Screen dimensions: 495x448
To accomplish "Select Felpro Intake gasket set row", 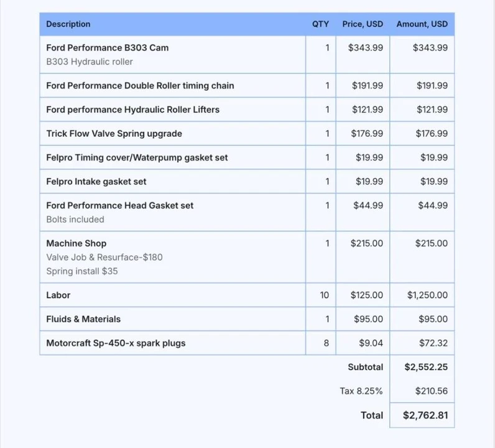I will coord(247,181).
